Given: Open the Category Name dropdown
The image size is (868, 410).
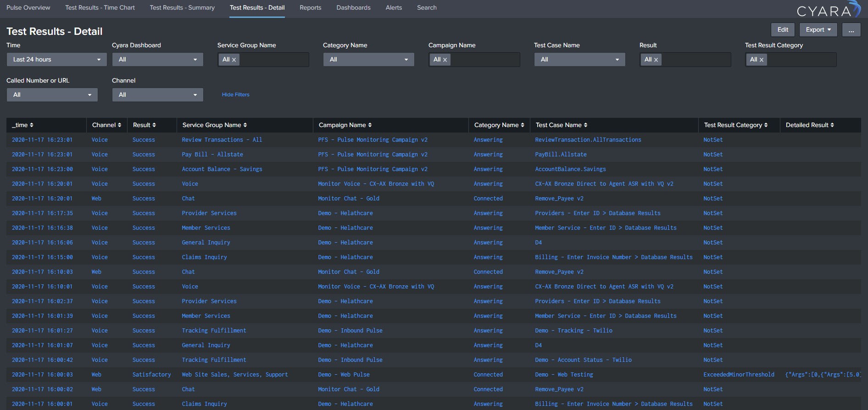Looking at the screenshot, I should [x=368, y=60].
